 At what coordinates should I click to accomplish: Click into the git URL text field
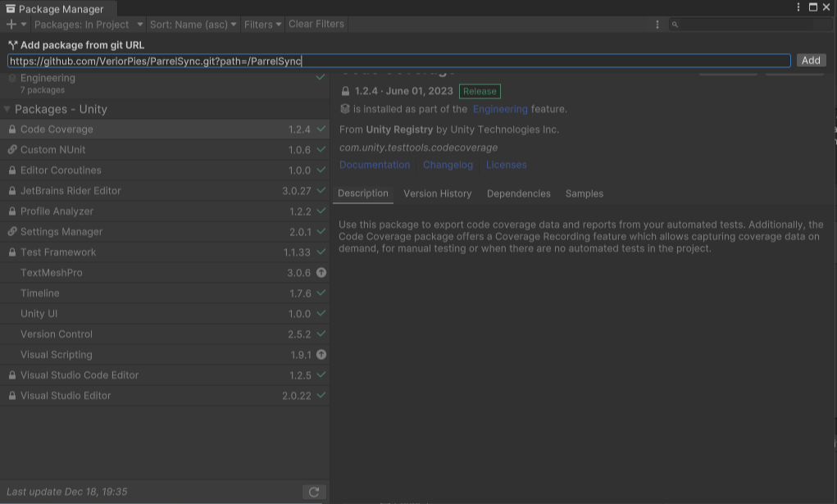[398, 61]
